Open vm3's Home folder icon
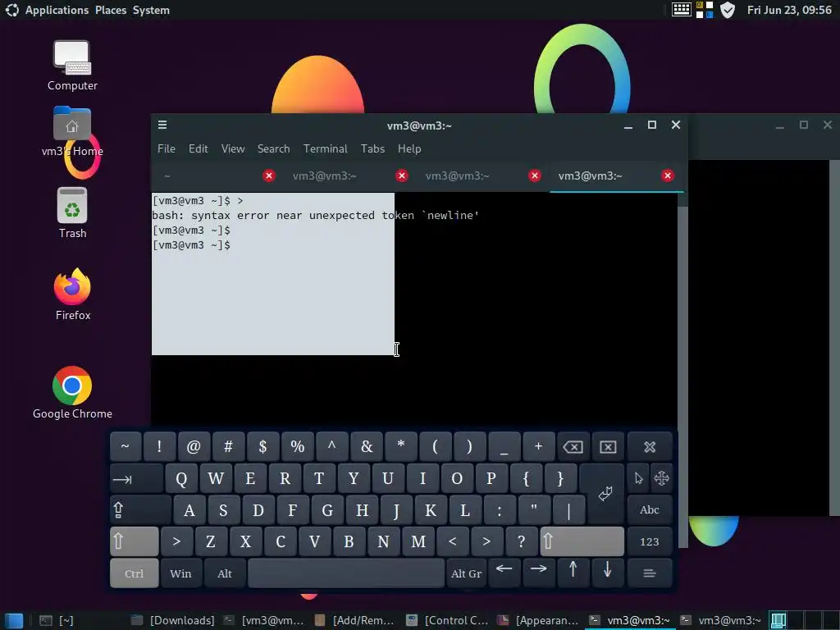The image size is (840, 630). coord(72,131)
